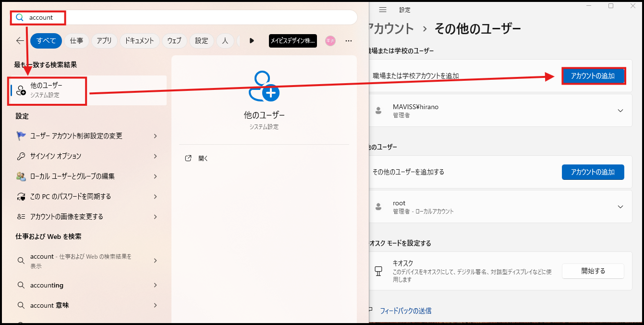Switch to the 設定 filter tab
This screenshot has height=325, width=644.
pos(201,41)
